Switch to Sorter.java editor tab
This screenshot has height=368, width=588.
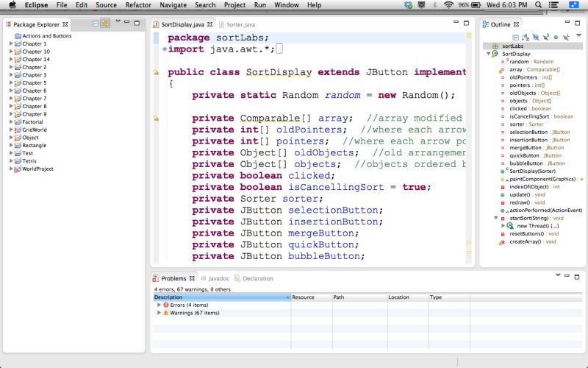[237, 24]
